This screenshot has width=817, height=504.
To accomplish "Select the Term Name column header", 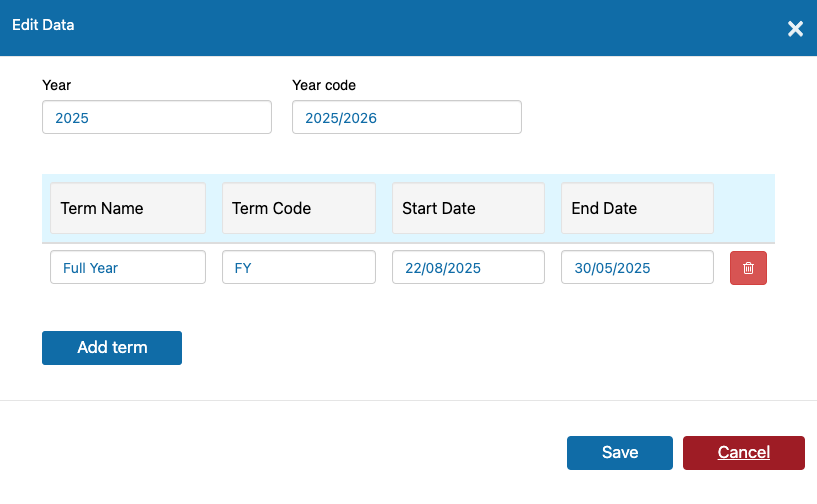I will click(x=128, y=208).
